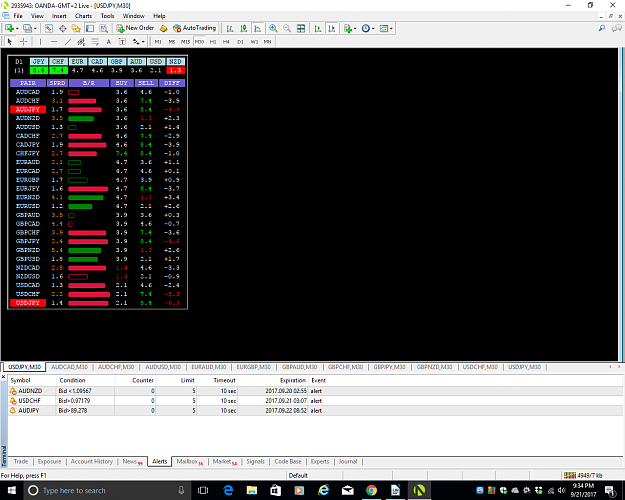Switch chart to candlesticks style
The width and height of the screenshot is (625, 500).
244,28
